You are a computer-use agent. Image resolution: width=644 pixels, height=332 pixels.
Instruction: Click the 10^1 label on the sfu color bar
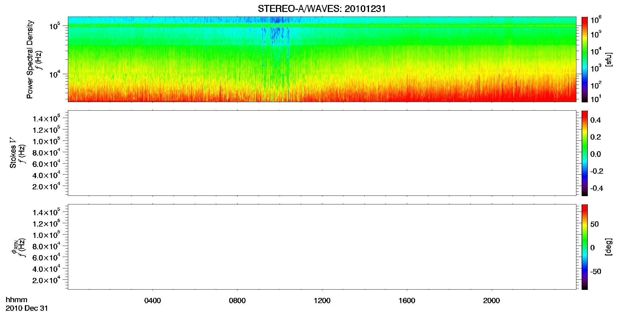596,99
